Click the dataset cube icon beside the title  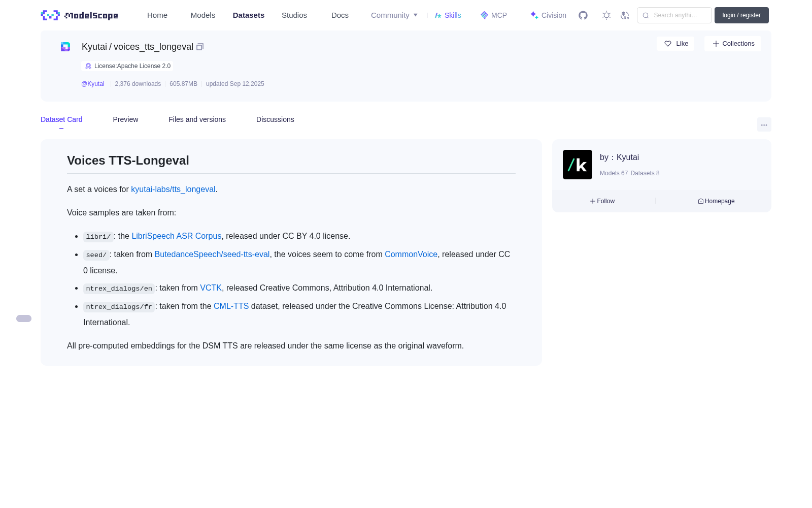[x=65, y=47]
